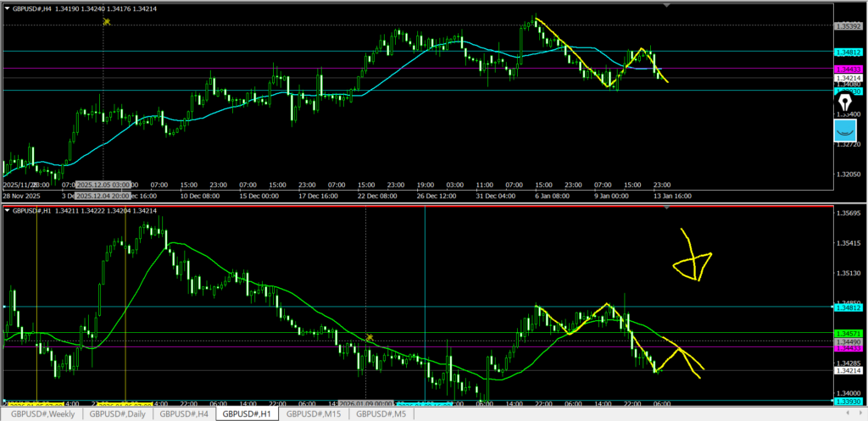Image resolution: width=868 pixels, height=421 pixels.
Task: Expand the GBPUSD#,H4 chart title dropdown arrow
Action: (6, 8)
